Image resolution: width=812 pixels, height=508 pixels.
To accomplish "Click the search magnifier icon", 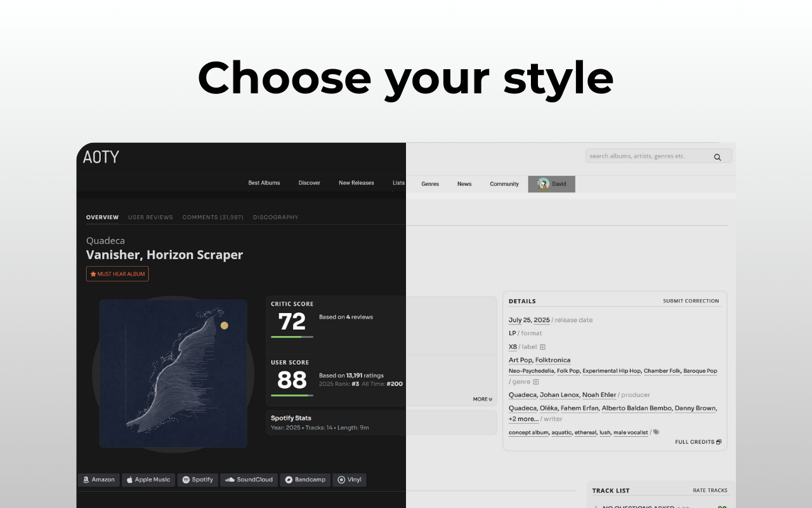I will click(x=717, y=157).
